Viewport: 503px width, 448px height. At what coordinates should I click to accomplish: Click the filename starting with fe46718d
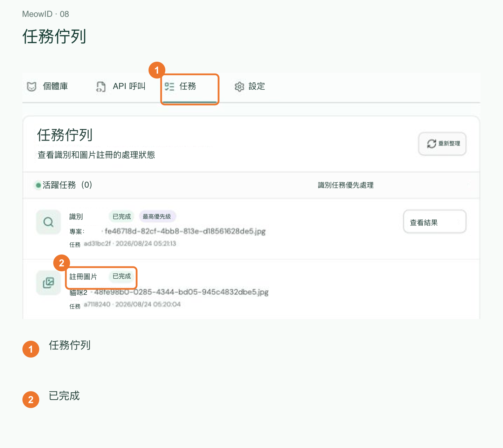coord(185,231)
